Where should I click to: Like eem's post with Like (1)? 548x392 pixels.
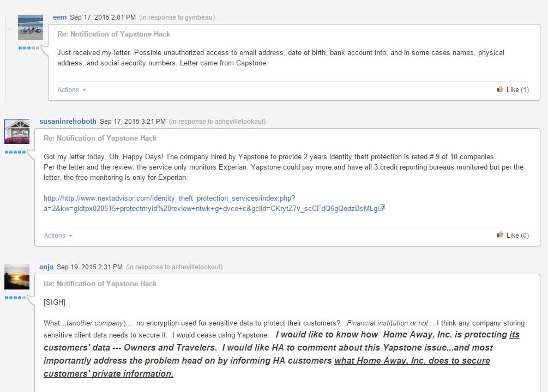[x=513, y=90]
